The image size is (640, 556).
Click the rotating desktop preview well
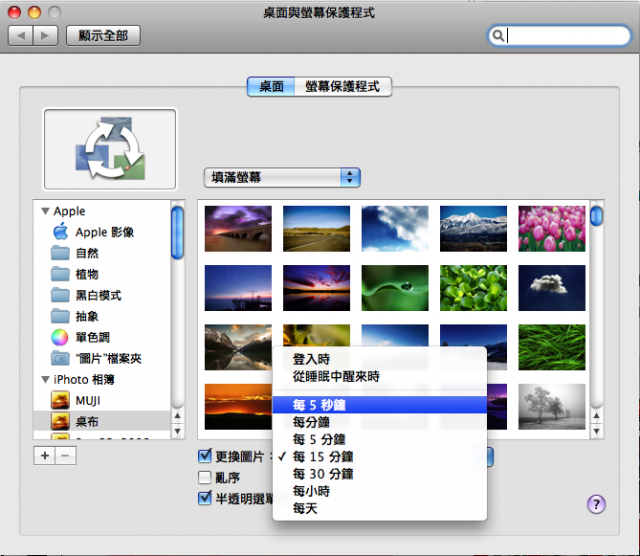[x=110, y=149]
